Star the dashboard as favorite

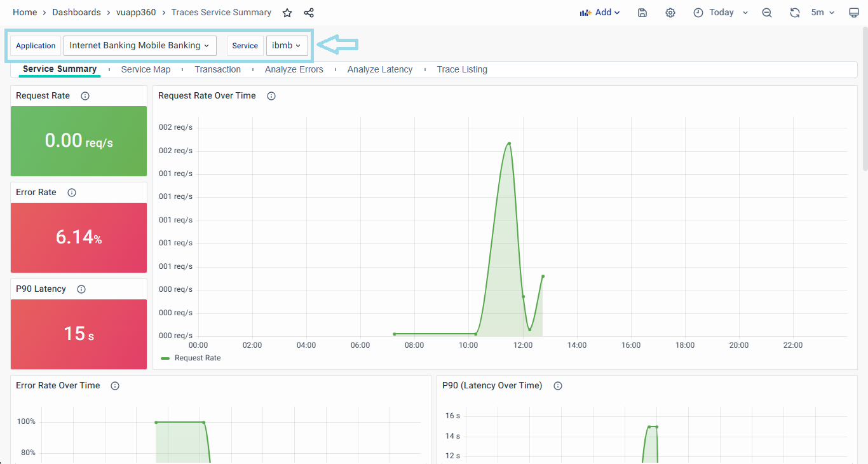pos(287,13)
